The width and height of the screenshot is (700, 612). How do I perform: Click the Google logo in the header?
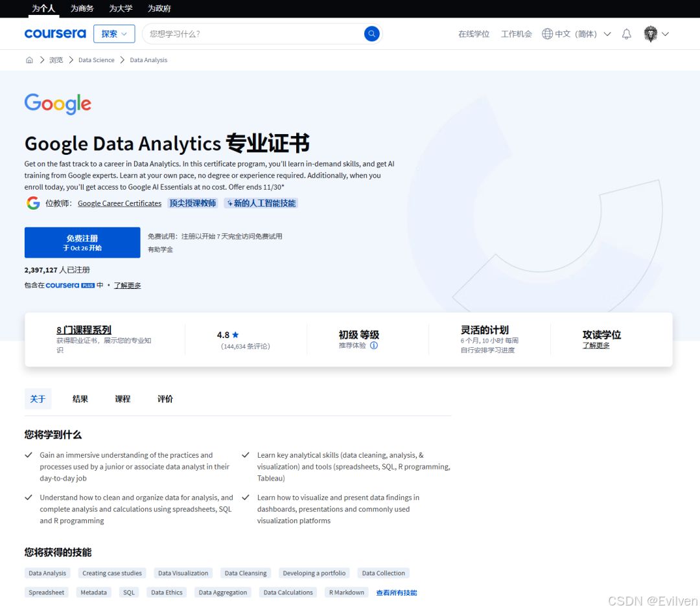pos(58,104)
